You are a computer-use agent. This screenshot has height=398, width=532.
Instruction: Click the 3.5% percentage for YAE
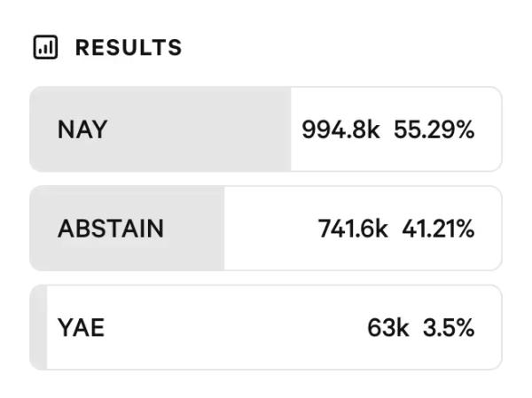coord(449,328)
